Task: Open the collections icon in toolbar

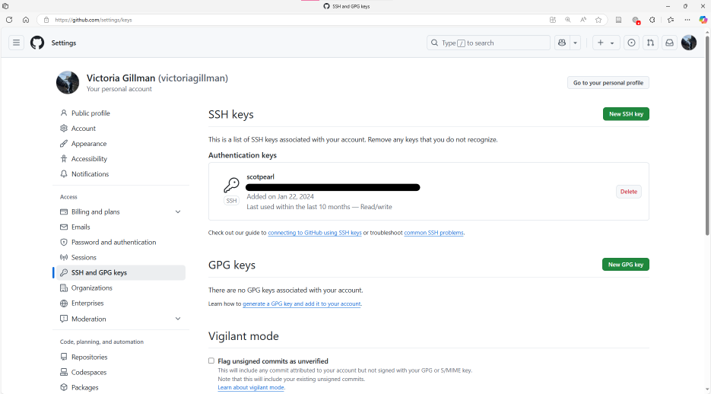Action: coord(618,20)
